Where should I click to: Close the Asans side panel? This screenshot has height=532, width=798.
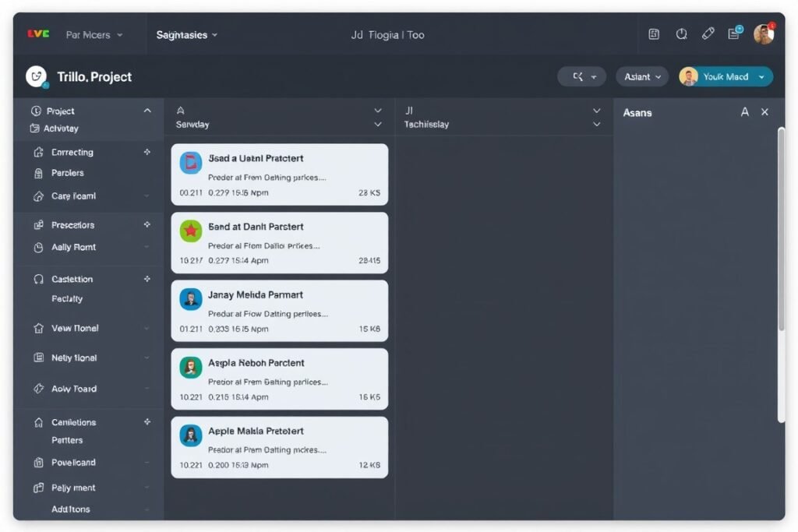coord(764,112)
